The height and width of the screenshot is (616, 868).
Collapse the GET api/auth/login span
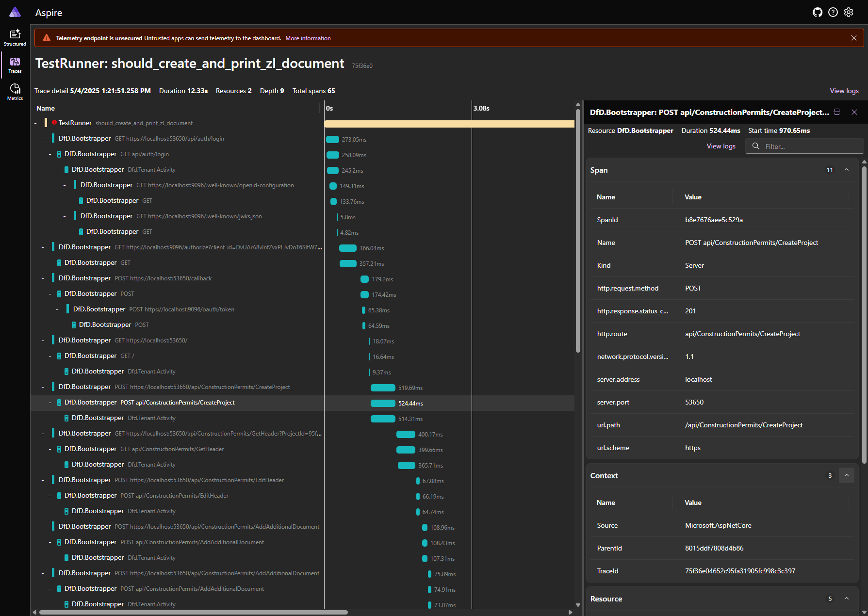point(50,154)
